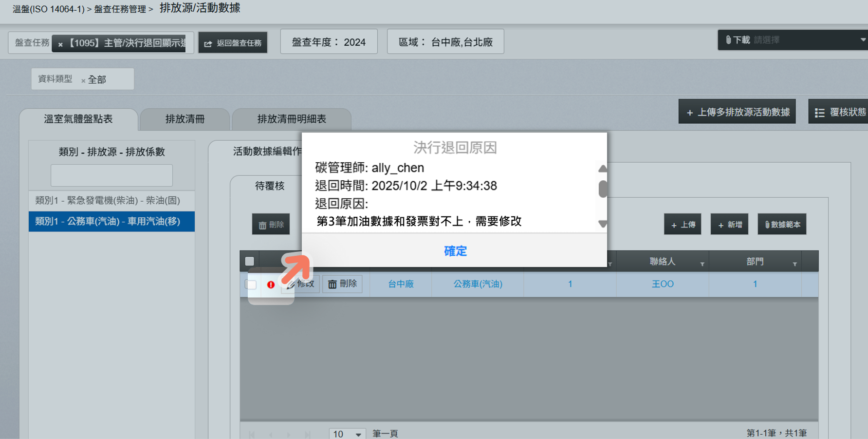Open the 聯絡人 column filter icon

point(702,264)
